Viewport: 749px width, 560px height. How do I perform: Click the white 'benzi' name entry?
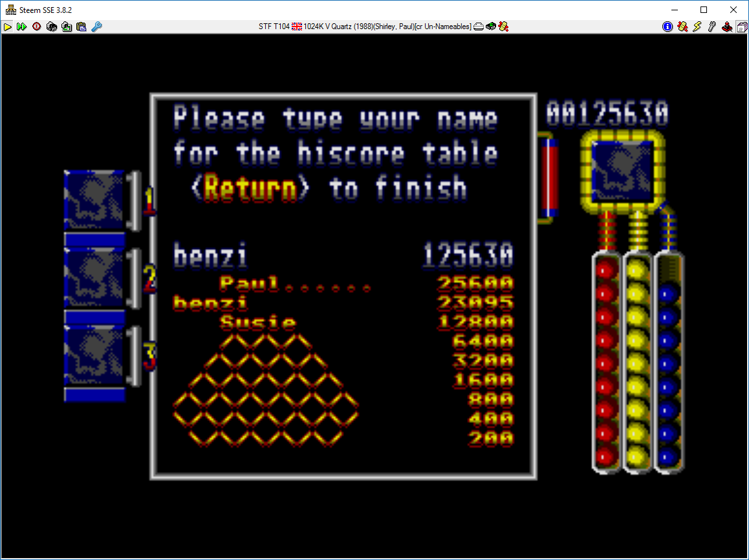point(210,256)
